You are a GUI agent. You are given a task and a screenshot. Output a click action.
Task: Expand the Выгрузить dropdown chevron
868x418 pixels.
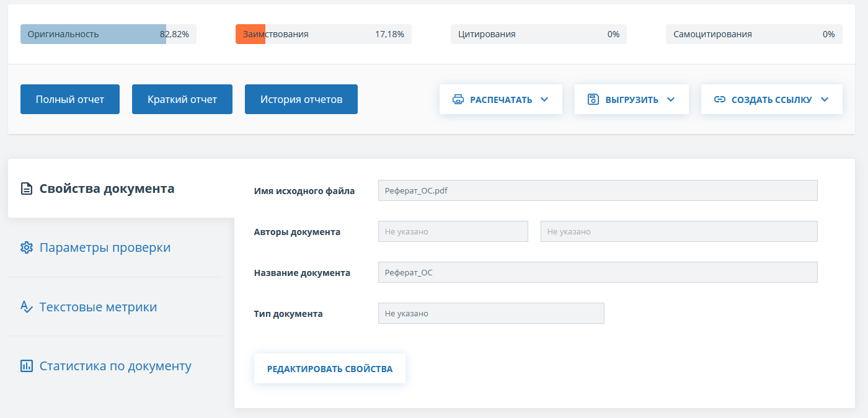[670, 99]
